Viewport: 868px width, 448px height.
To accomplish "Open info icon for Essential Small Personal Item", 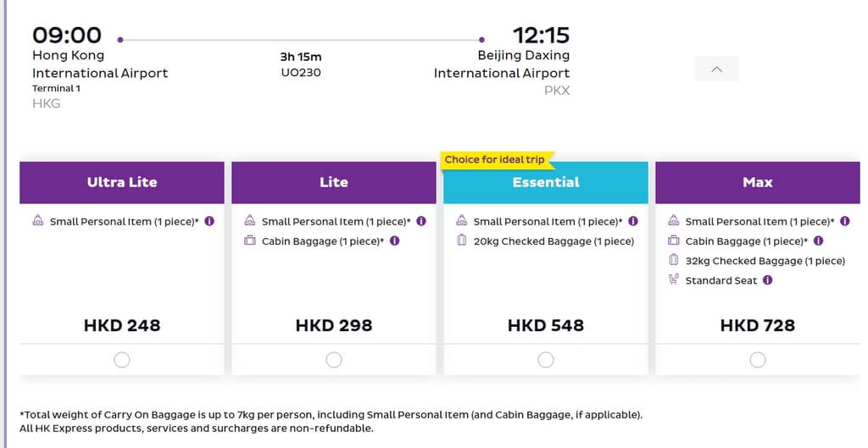I will pyautogui.click(x=633, y=221).
